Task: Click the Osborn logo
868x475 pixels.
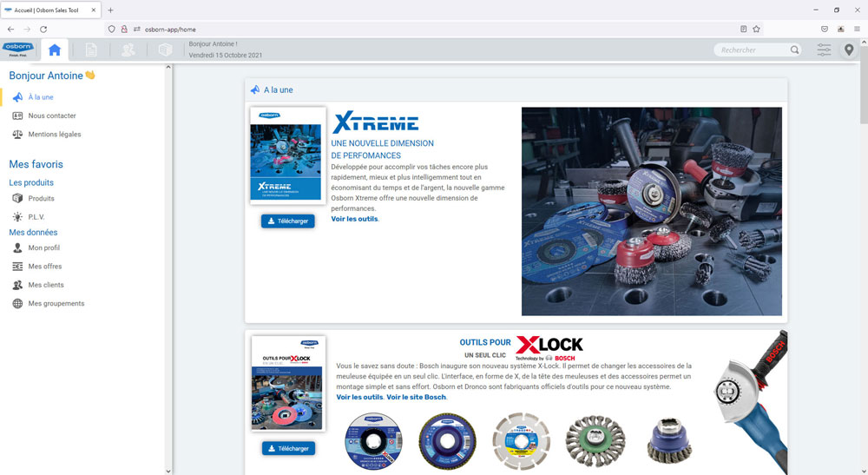Action: 18,49
